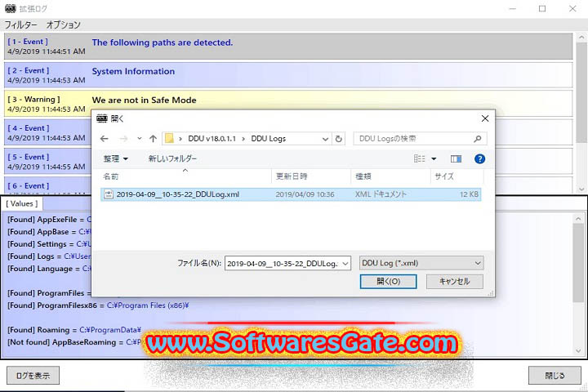Open the help icon in dialog

pos(479,159)
